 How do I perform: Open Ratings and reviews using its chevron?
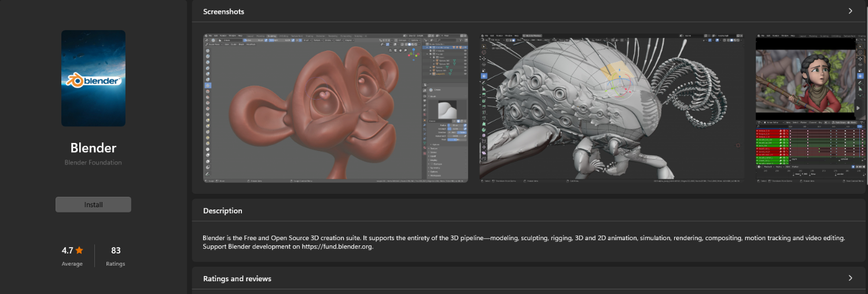850,278
